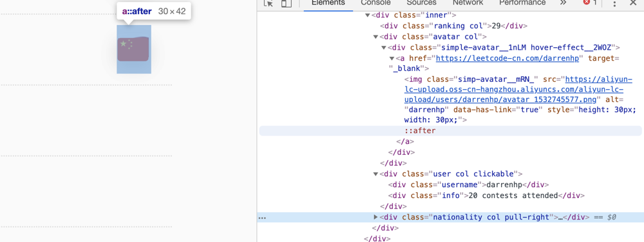
Task: Open the Elements tab
Action: pos(328,3)
